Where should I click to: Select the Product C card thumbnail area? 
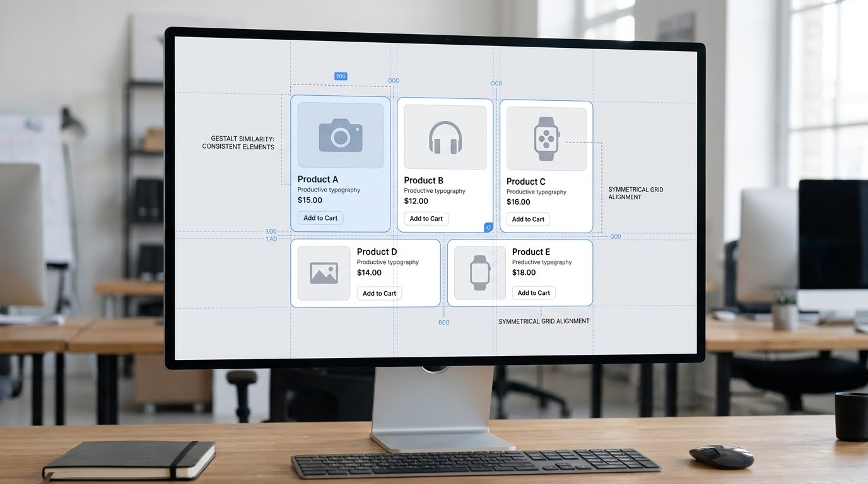[546, 139]
